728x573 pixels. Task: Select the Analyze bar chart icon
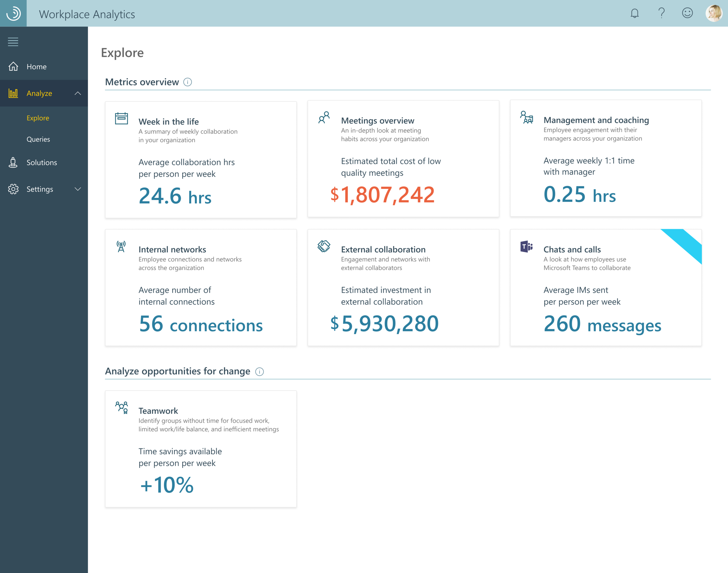(x=13, y=93)
